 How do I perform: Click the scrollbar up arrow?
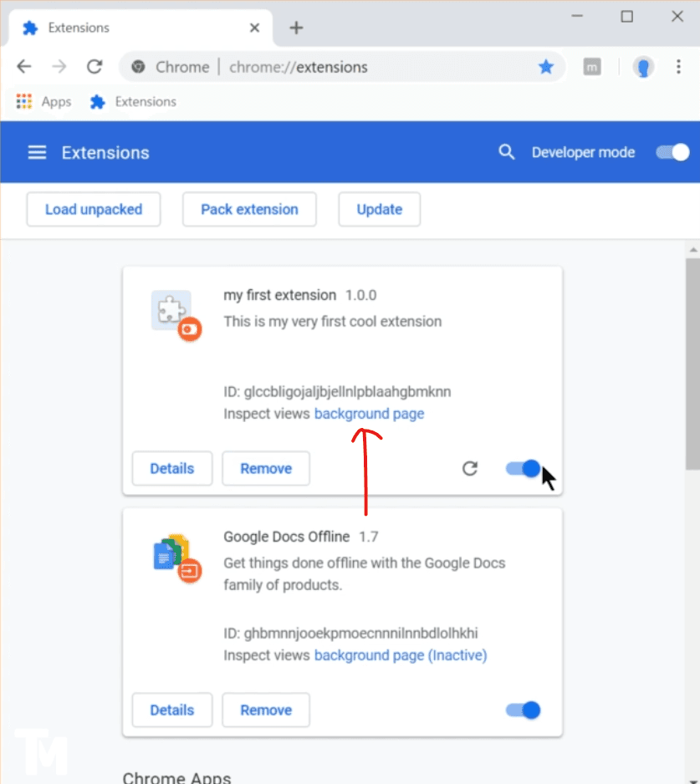[x=693, y=250]
